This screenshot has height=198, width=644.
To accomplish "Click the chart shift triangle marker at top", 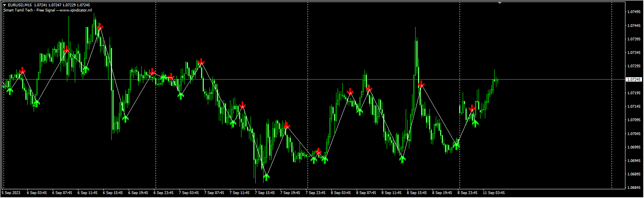I will click(500, 3).
